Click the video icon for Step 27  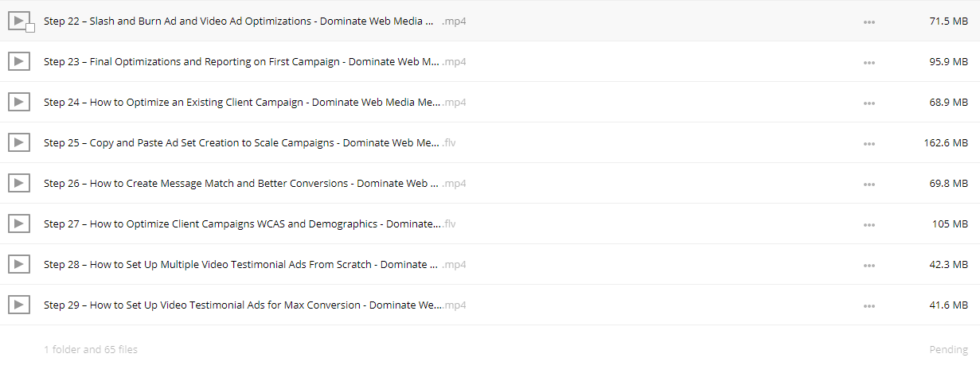pyautogui.click(x=18, y=223)
